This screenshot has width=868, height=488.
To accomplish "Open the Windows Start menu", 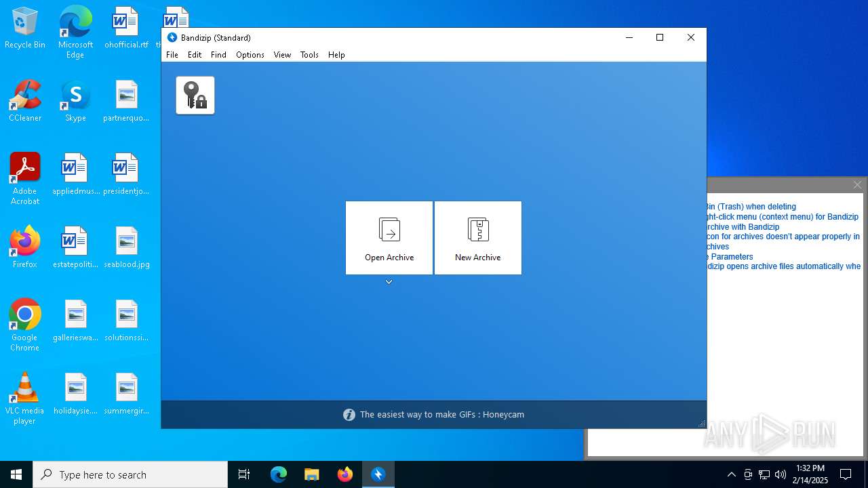I will coord(16,474).
